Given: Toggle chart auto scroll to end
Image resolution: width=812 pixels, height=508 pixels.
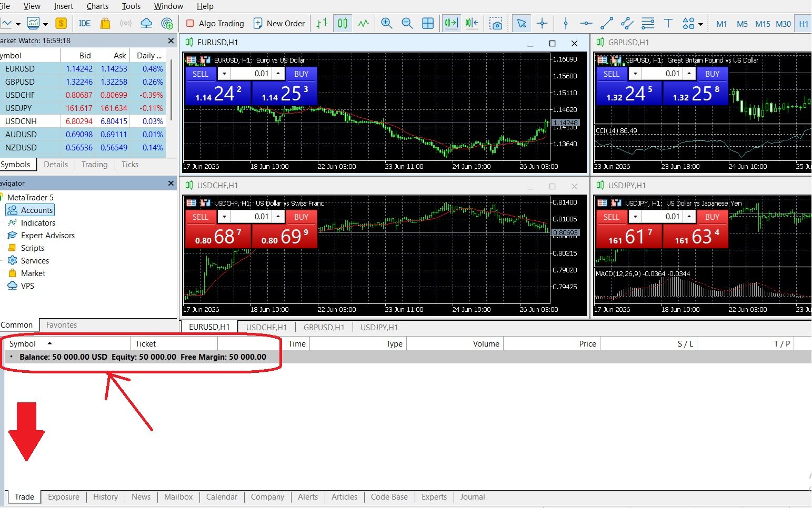Looking at the screenshot, I should pyautogui.click(x=451, y=23).
